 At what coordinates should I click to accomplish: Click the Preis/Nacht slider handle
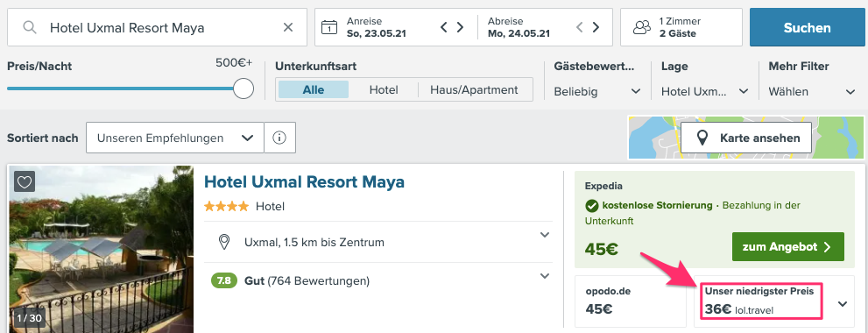(x=243, y=89)
